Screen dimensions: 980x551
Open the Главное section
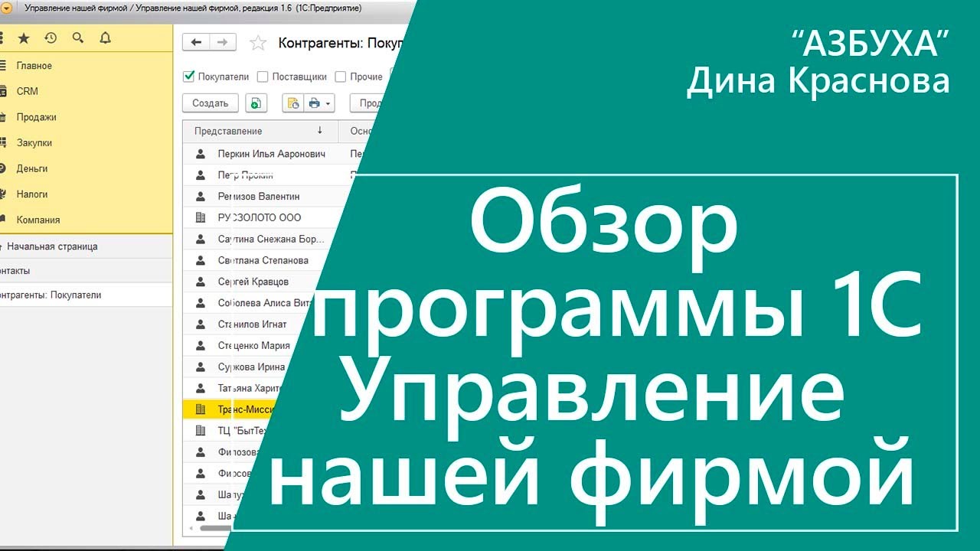34,66
